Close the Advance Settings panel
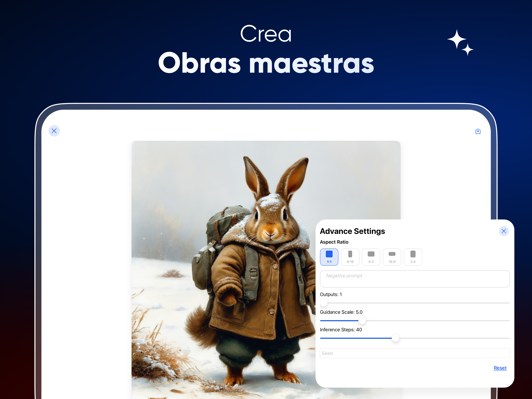 click(504, 231)
